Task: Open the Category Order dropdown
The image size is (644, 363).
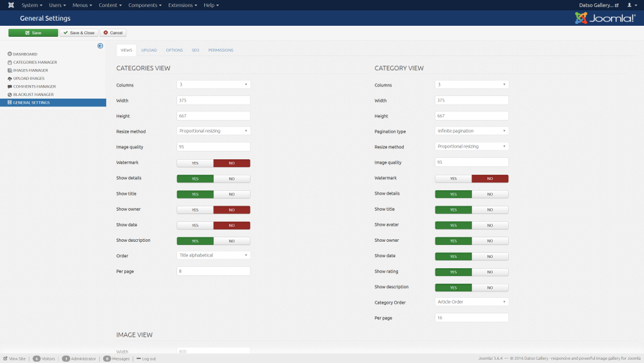Action: click(x=471, y=302)
